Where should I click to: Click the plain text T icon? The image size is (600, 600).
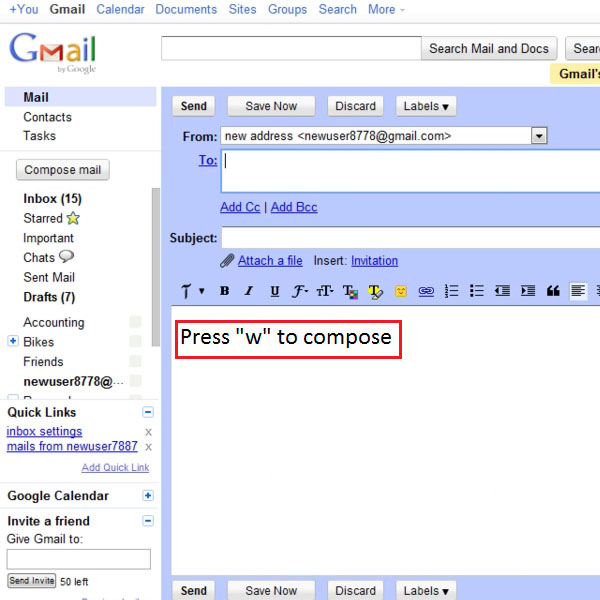pos(186,291)
